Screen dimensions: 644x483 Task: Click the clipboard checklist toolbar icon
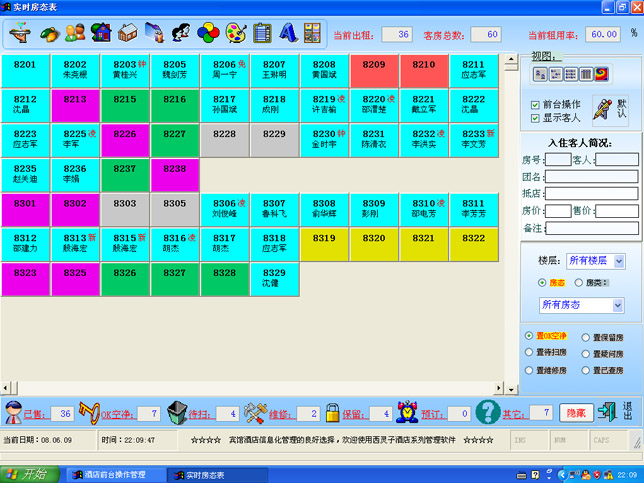tap(262, 33)
